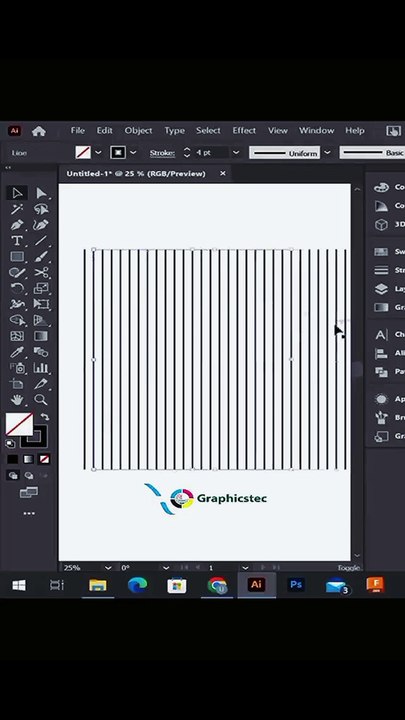Select the Shaper tool
Viewport: 405px width, 720px height.
pyautogui.click(x=17, y=273)
